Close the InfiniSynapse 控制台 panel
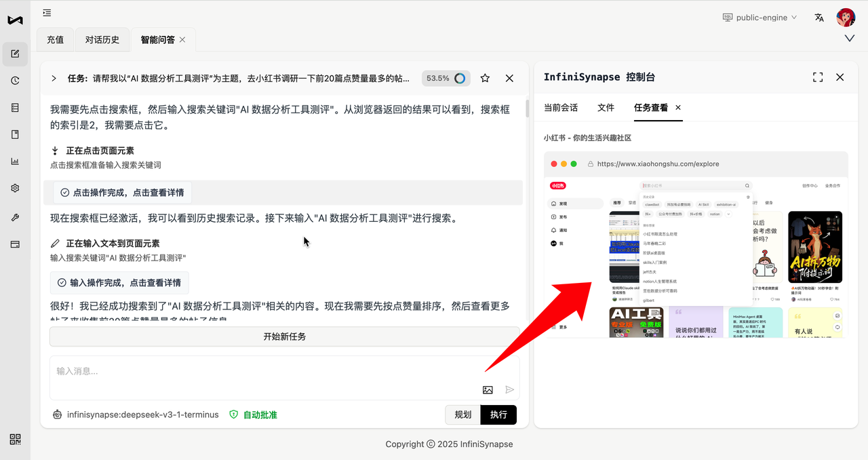Screen dimensions: 868x460 [x=840, y=77]
